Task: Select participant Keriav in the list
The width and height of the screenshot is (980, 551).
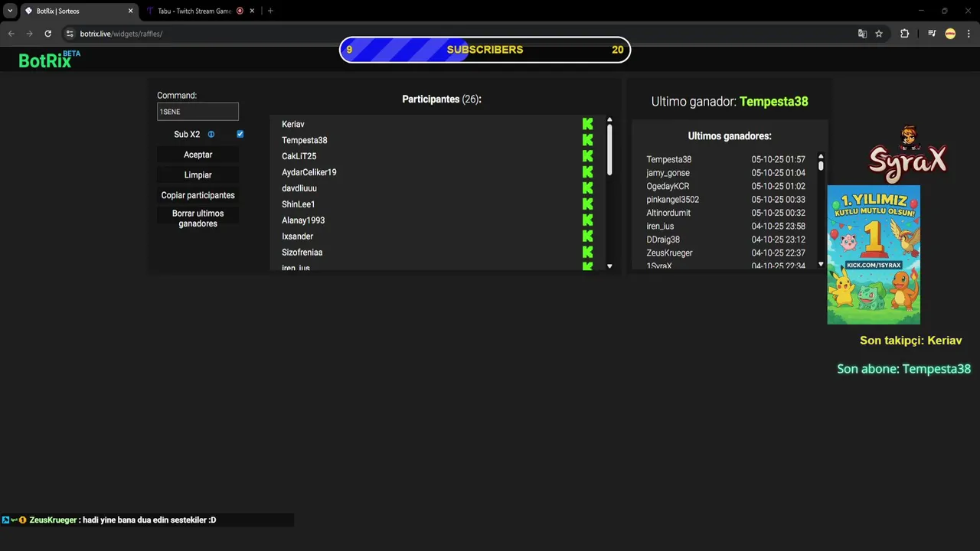Action: click(293, 124)
